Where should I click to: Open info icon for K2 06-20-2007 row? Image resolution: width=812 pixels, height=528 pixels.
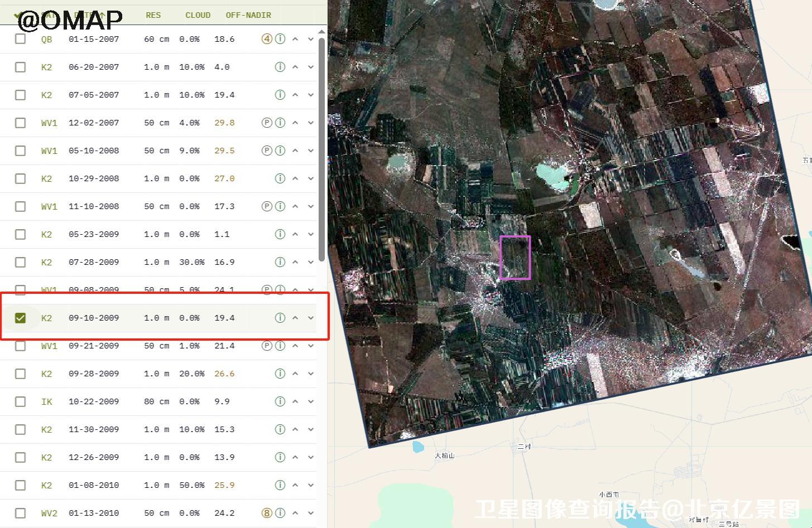coord(280,67)
